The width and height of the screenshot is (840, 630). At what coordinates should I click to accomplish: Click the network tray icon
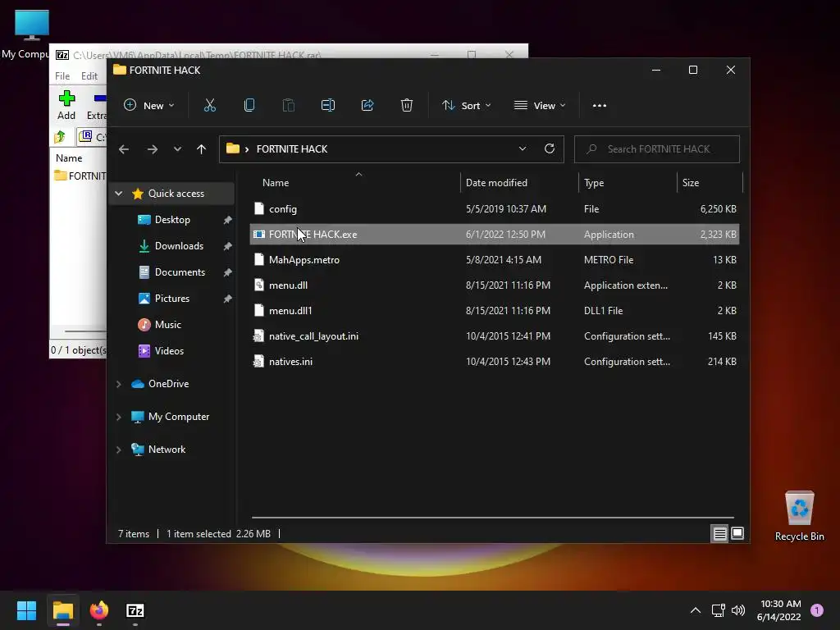(718, 610)
